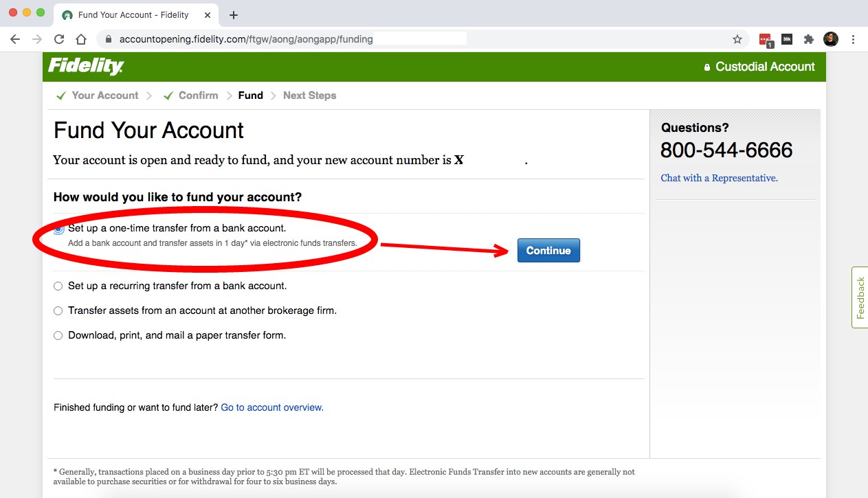Choose transfer assets from another brokerage firm
The height and width of the screenshot is (498, 868).
point(58,310)
